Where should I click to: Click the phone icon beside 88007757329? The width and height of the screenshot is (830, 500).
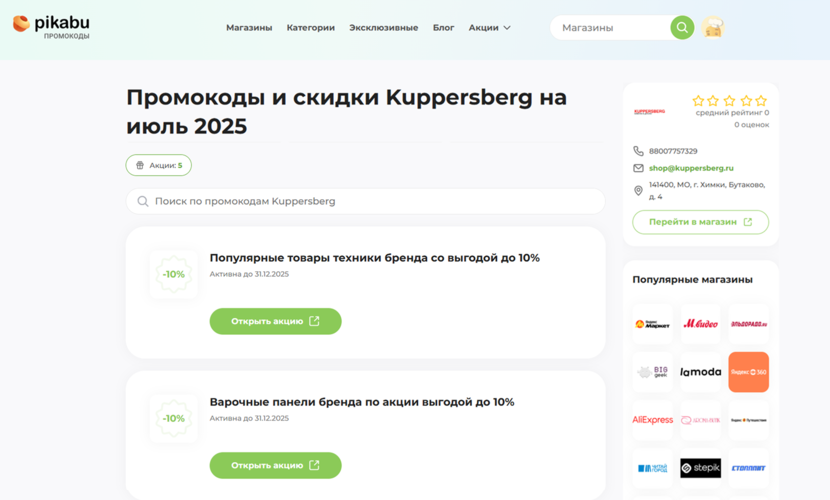[x=638, y=151]
